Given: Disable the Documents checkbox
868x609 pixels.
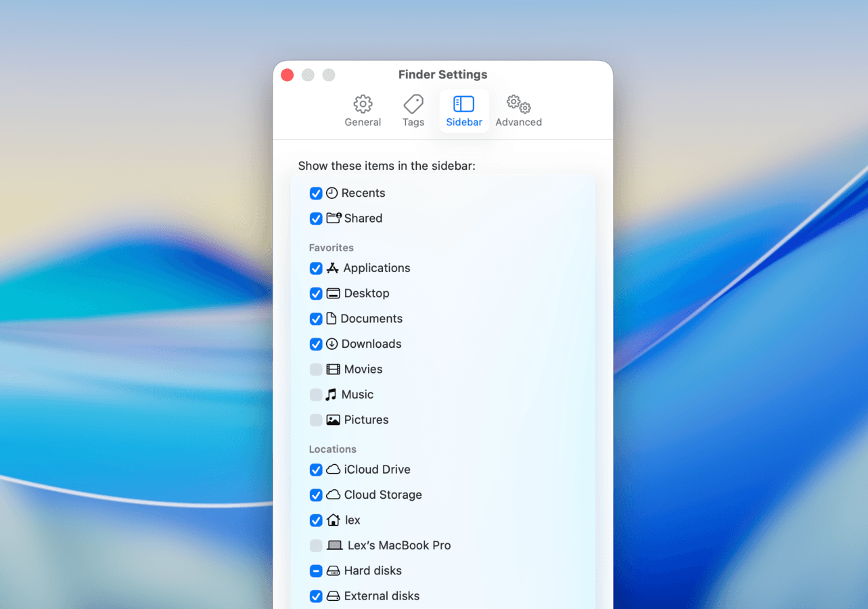Looking at the screenshot, I should tap(316, 319).
